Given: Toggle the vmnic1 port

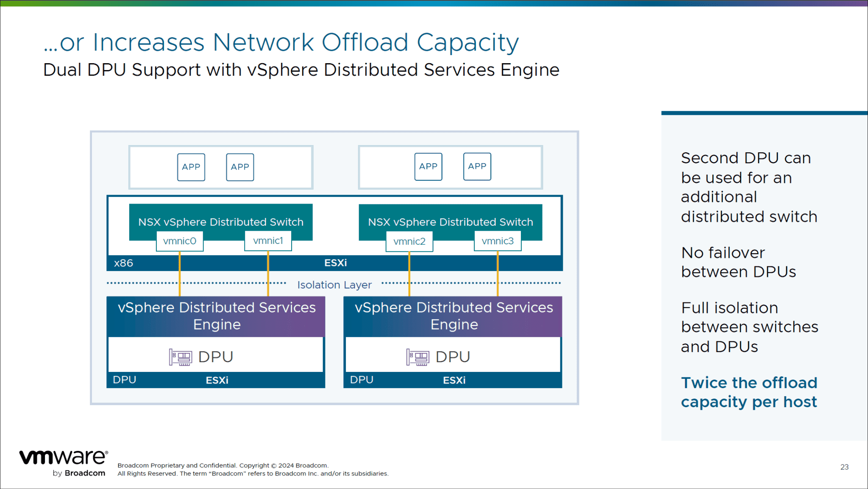Looking at the screenshot, I should (268, 241).
